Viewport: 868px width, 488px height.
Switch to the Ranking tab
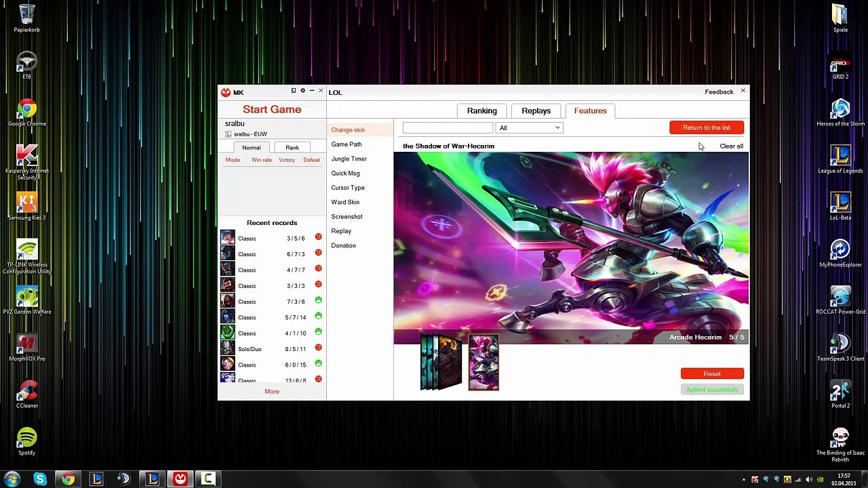click(481, 110)
